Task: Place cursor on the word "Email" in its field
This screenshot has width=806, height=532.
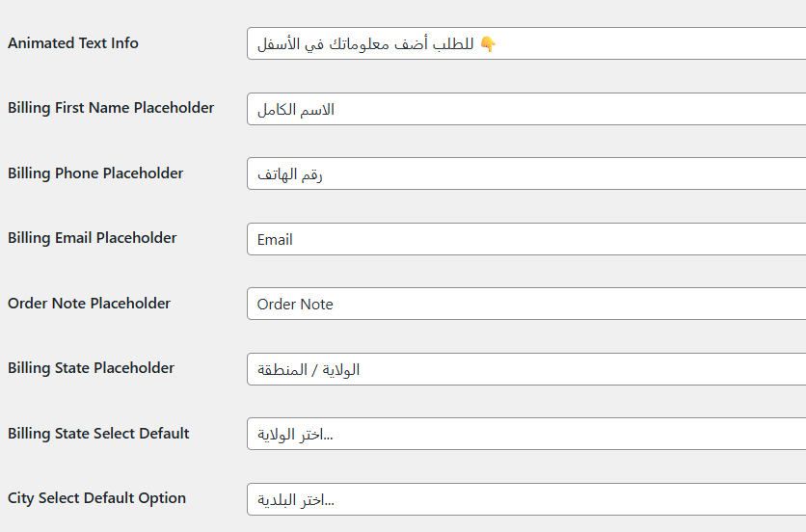Action: pyautogui.click(x=275, y=239)
